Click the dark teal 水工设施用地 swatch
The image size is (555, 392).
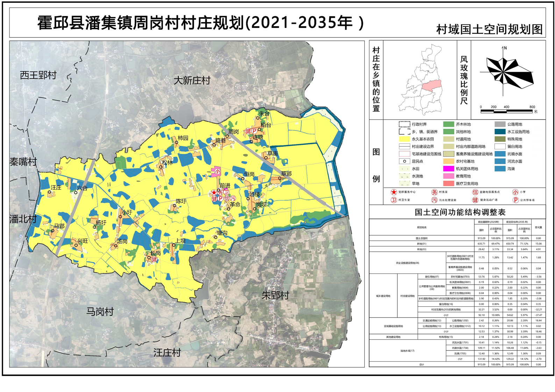500,132
